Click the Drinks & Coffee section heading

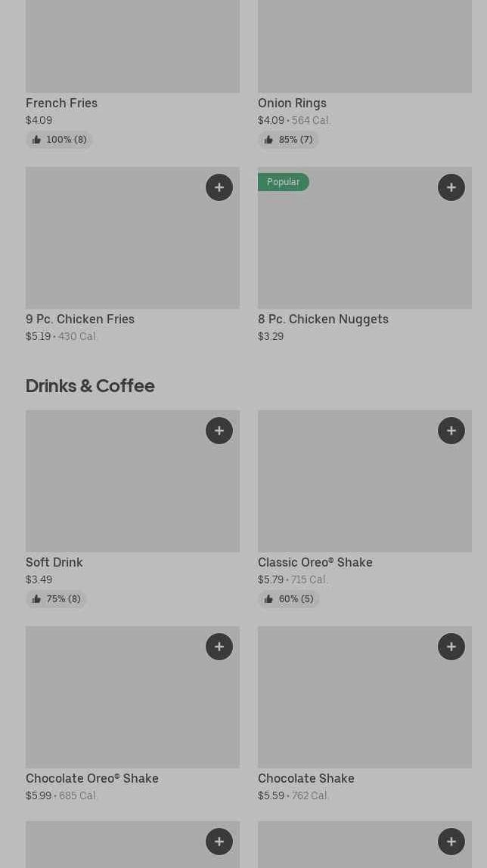pos(90,385)
